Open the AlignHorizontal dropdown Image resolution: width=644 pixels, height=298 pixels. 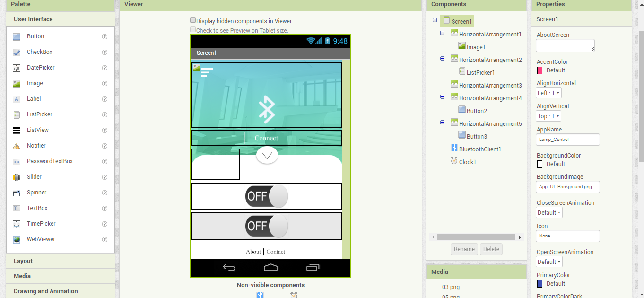point(548,93)
